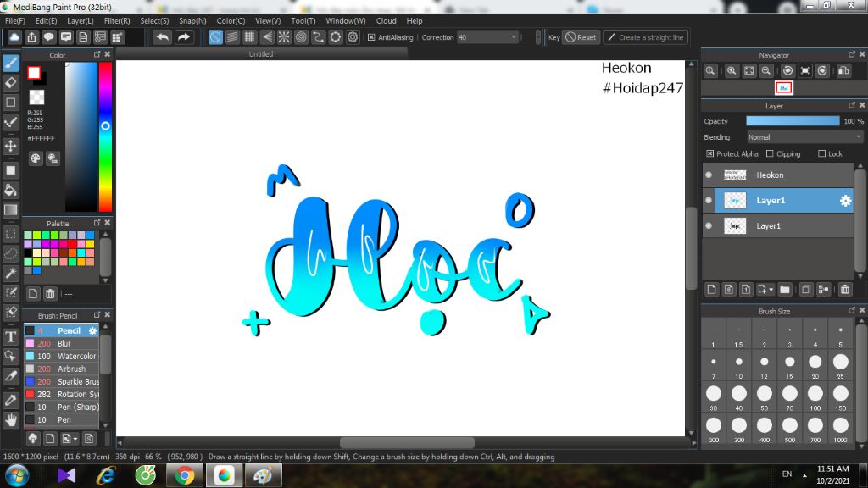The height and width of the screenshot is (488, 868).
Task: Select the Watercolor brush
Action: (61, 357)
